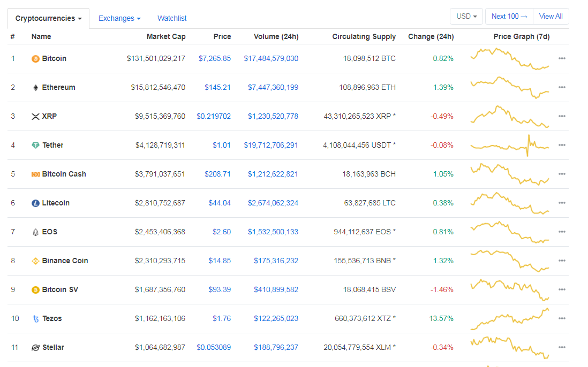Open the more options menu for Bitcoin Cash
Image resolution: width=588 pixels, height=367 pixels.
(562, 174)
